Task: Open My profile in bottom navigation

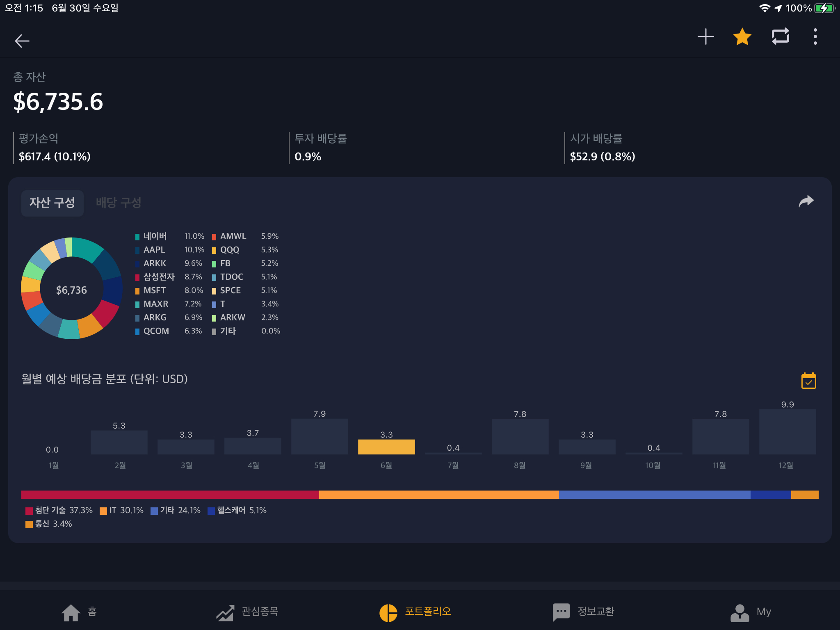Action: pos(751,612)
